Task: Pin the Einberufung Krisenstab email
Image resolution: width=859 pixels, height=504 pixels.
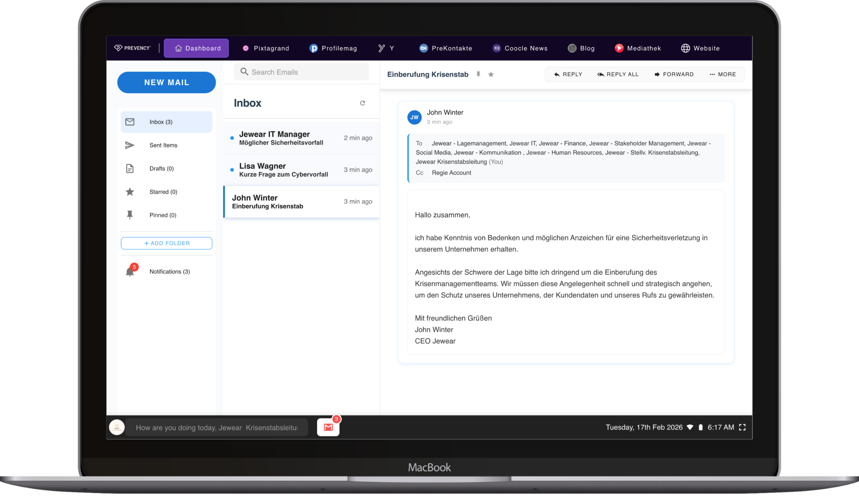Action: 478,74
